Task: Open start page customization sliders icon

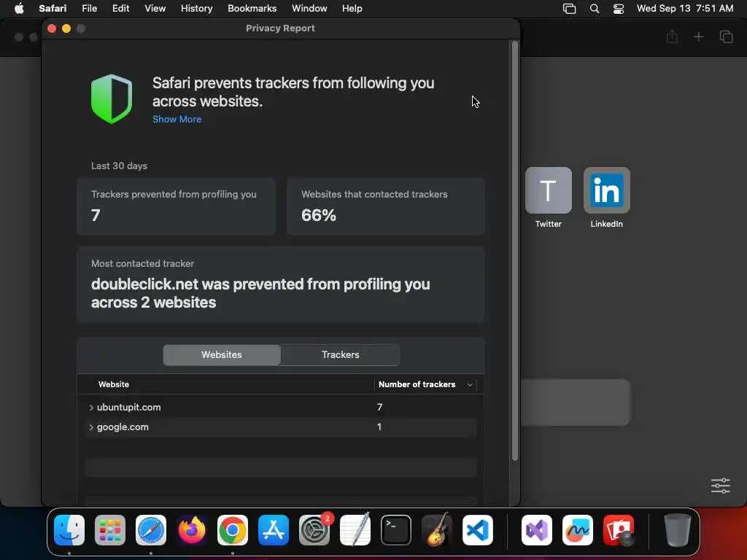Action: pos(720,486)
